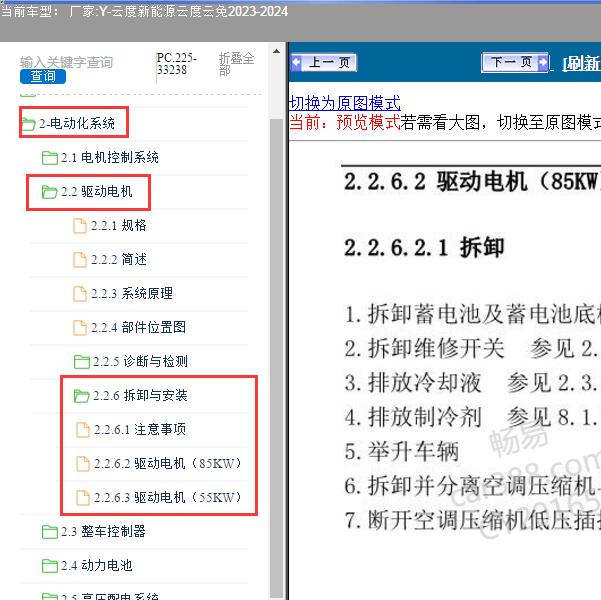Click the PC.225-33238 label
The image size is (601, 600).
(176, 64)
